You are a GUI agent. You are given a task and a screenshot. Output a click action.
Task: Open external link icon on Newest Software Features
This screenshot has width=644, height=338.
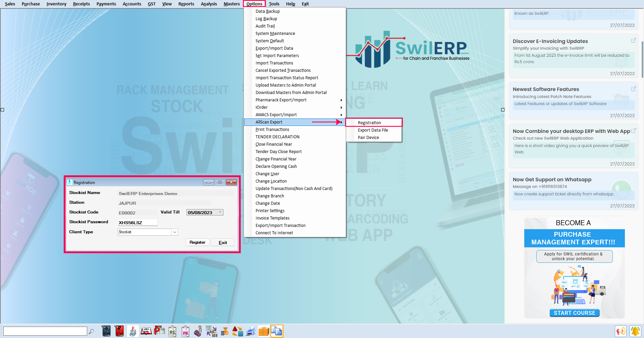click(633, 89)
